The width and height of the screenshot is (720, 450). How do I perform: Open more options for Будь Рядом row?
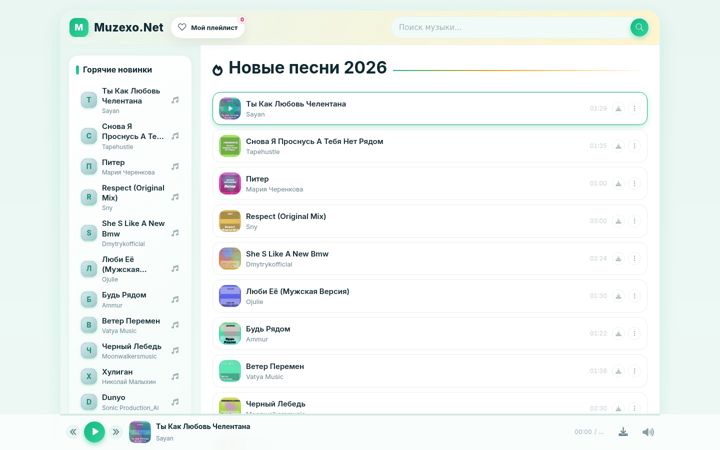coord(634,334)
